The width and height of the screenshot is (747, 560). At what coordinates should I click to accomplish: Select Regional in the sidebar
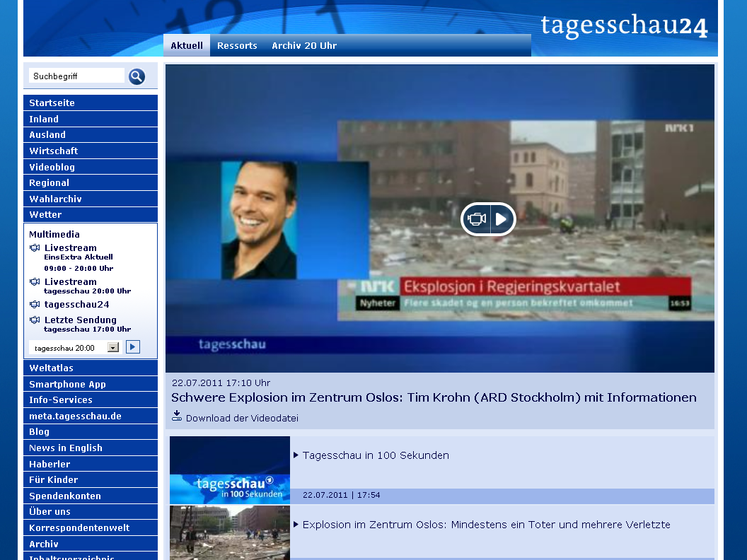(91, 183)
